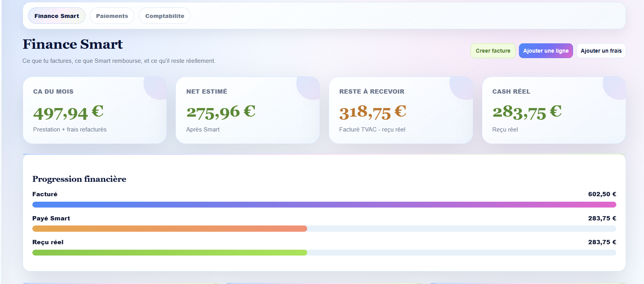Click the Finance Smart page title
Image resolution: width=644 pixels, height=284 pixels.
tap(73, 44)
